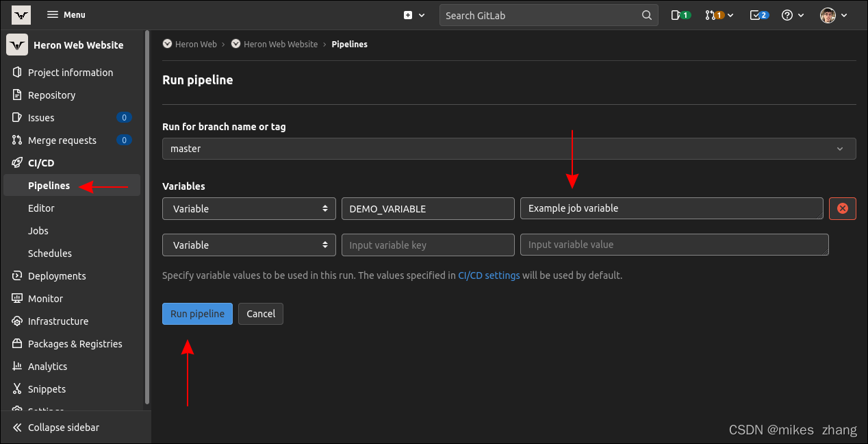This screenshot has width=868, height=444.
Task: Click the Pipelines breadcrumb
Action: click(349, 44)
